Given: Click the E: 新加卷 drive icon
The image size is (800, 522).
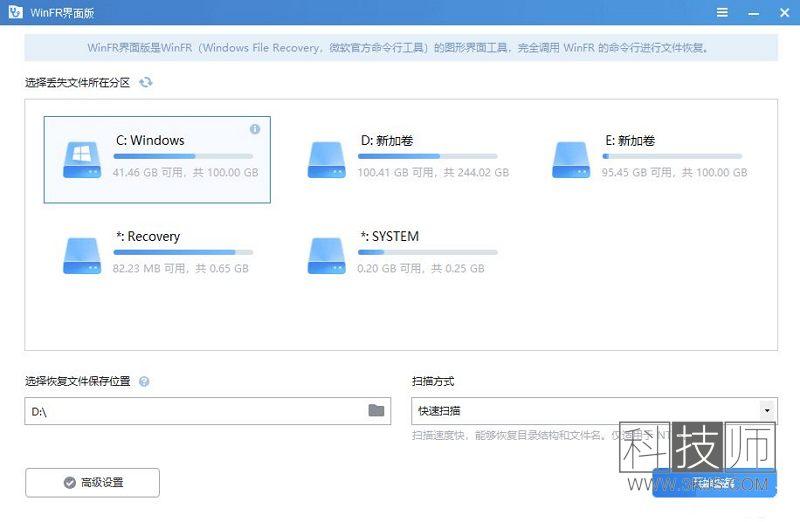Looking at the screenshot, I should 571,160.
